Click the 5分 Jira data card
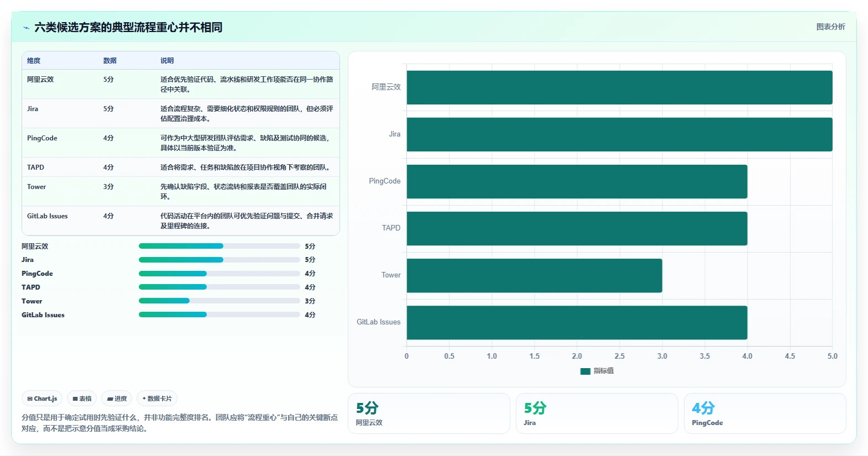Image resolution: width=868 pixels, height=456 pixels. 597,413
